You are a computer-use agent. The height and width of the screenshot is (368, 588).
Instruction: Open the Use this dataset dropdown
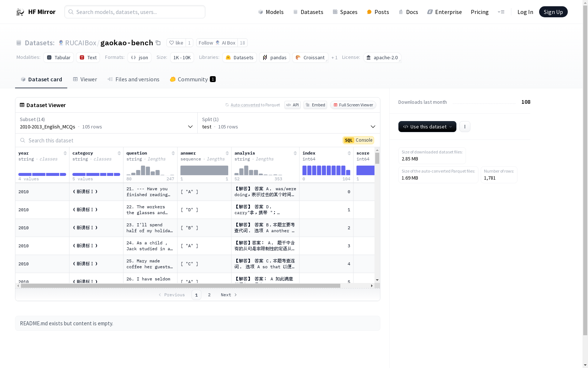[427, 127]
